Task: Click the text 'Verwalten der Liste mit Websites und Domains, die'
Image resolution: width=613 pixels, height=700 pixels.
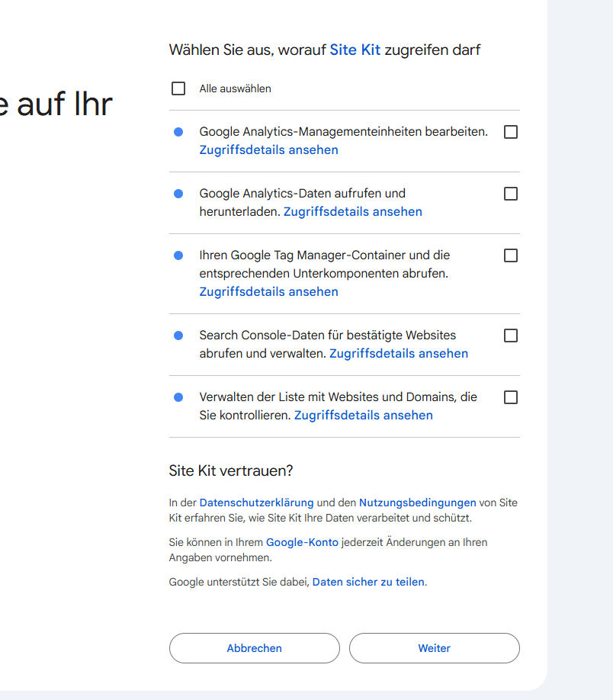Action: tap(338, 397)
